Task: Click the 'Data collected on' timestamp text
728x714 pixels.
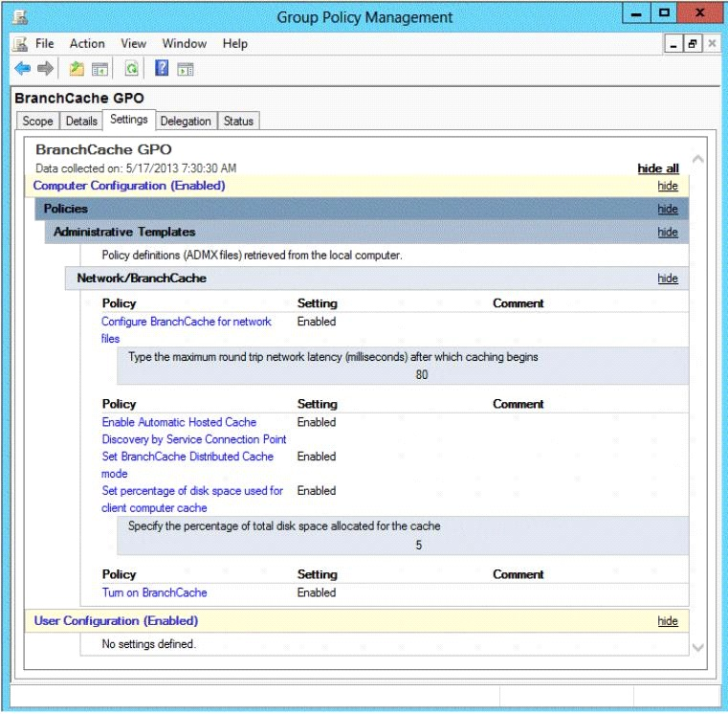Action: point(136,168)
